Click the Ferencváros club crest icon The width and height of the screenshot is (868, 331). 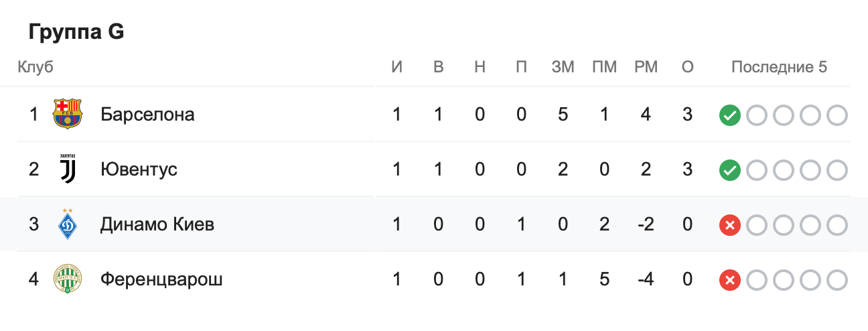[x=67, y=279]
